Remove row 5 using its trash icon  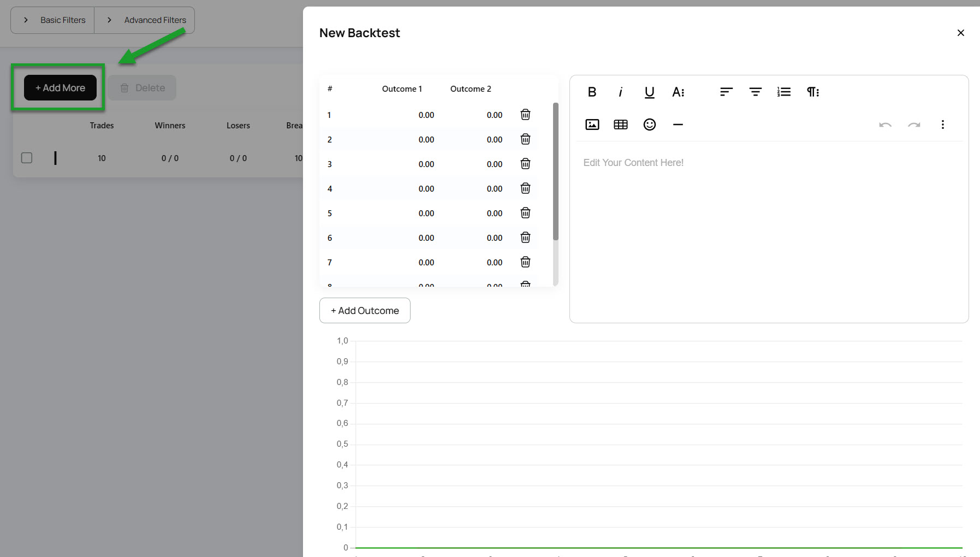click(525, 213)
